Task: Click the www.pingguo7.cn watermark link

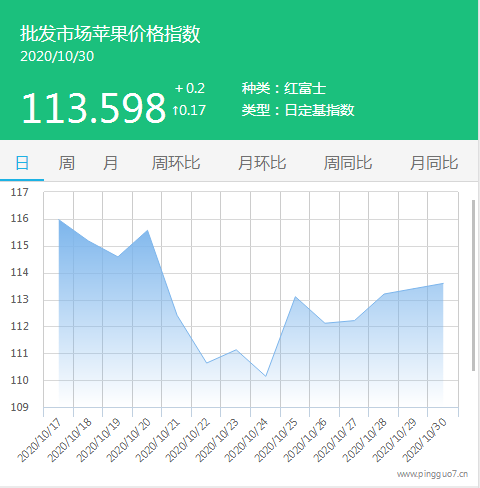Action: (x=432, y=474)
